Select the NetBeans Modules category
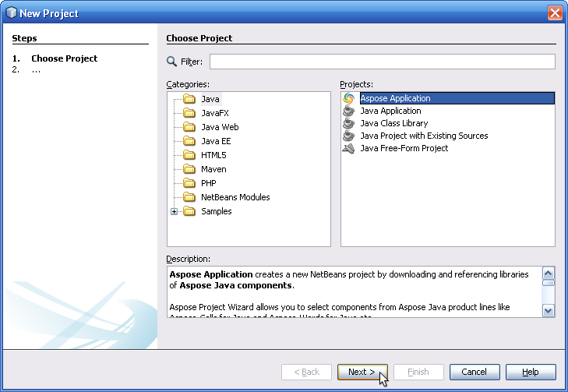The height and width of the screenshot is (392, 568). [x=235, y=197]
